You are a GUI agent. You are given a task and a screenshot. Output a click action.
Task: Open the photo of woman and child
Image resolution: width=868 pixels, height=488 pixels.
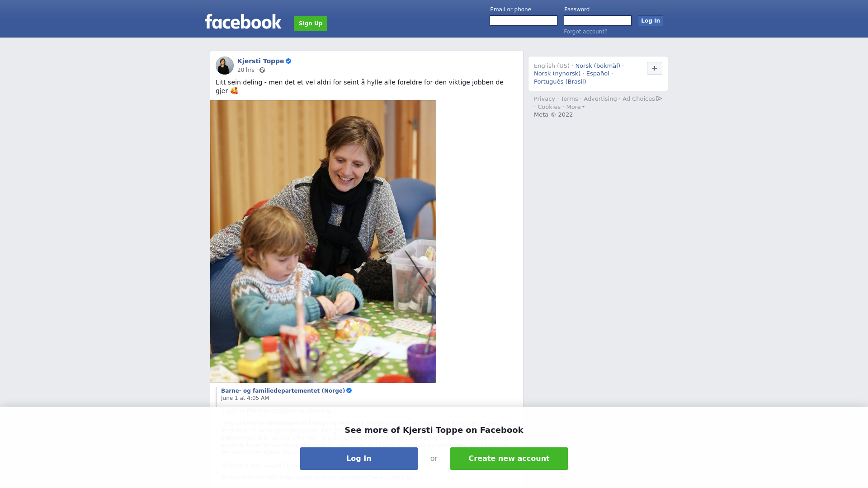323,241
